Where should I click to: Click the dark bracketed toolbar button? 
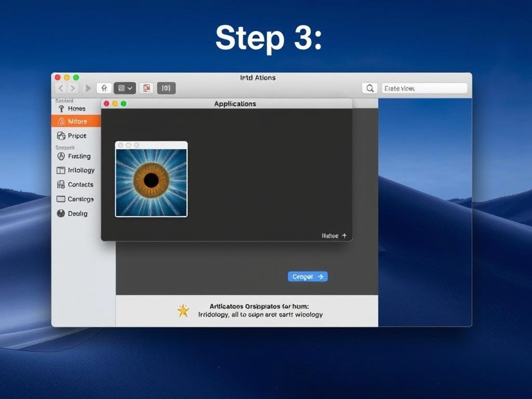(166, 88)
